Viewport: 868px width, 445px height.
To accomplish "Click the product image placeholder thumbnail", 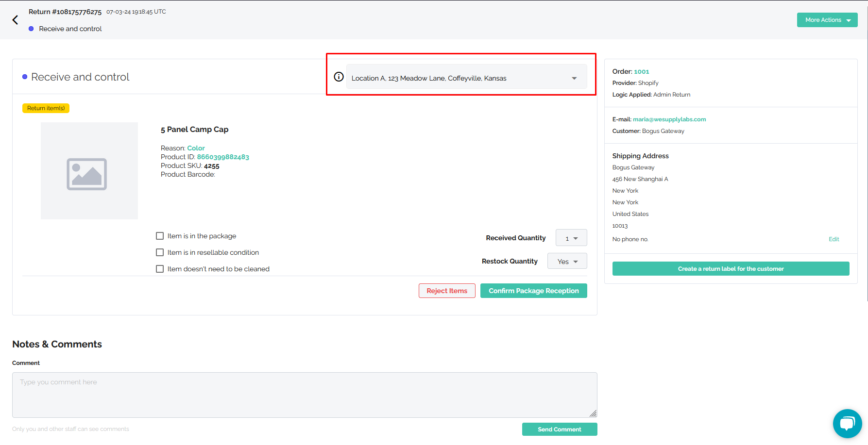I will [x=89, y=171].
